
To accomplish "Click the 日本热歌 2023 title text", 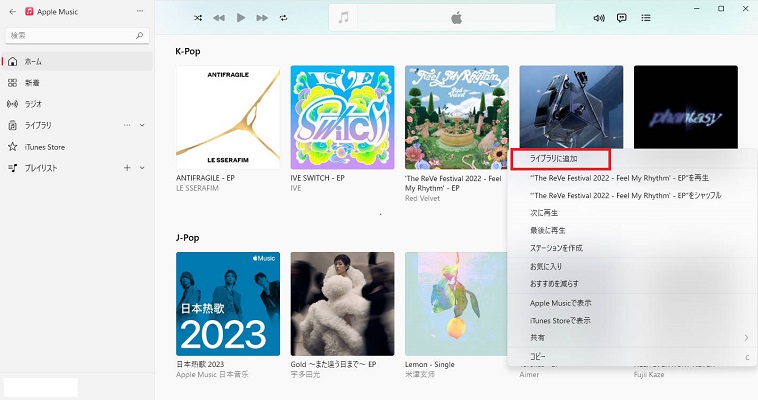I will point(200,364).
